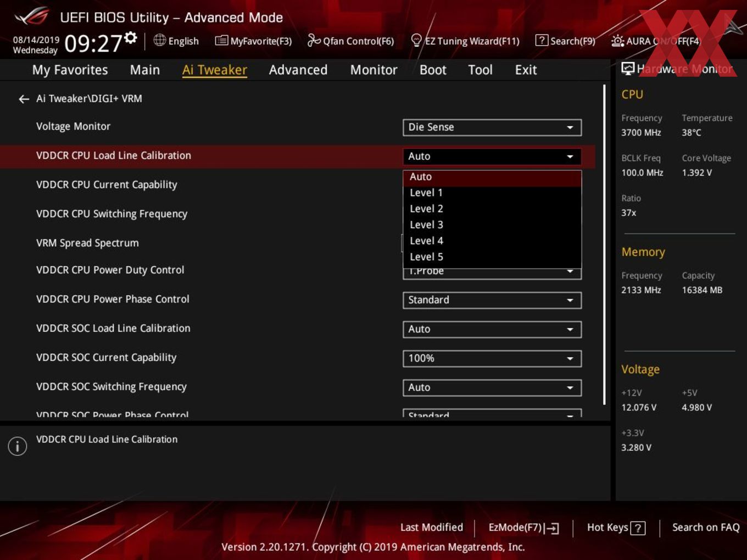The width and height of the screenshot is (747, 560).
Task: Open Voltage Monitor Die Sense dropdown
Action: pos(492,127)
